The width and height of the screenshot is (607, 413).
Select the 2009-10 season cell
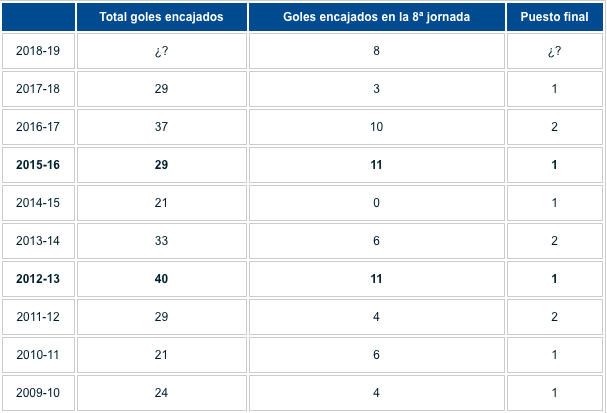pos(38,393)
